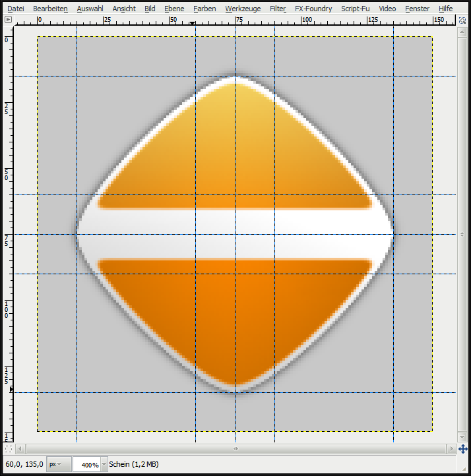Expand the zoom level dropdown arrow

point(104,465)
